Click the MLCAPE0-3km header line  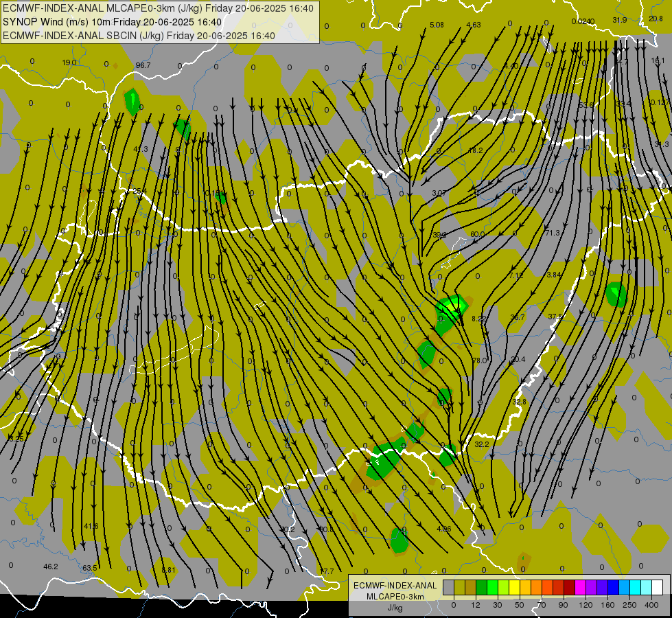(158, 8)
